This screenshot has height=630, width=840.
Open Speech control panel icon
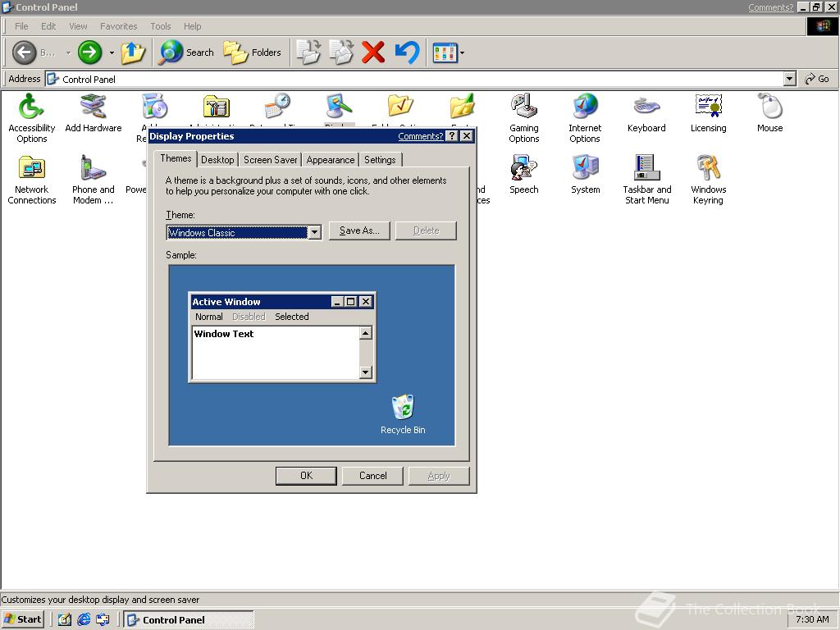coord(524,175)
